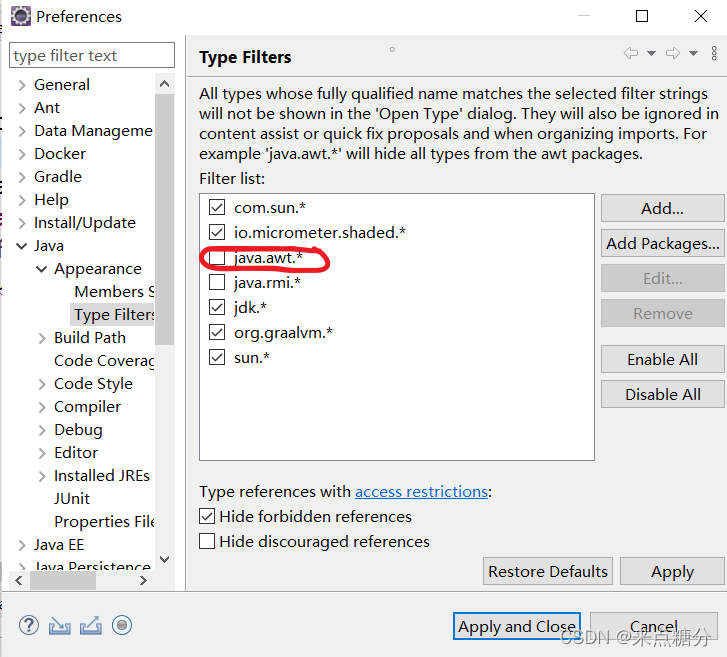Click the Add Packages... button
727x657 pixels.
[662, 243]
